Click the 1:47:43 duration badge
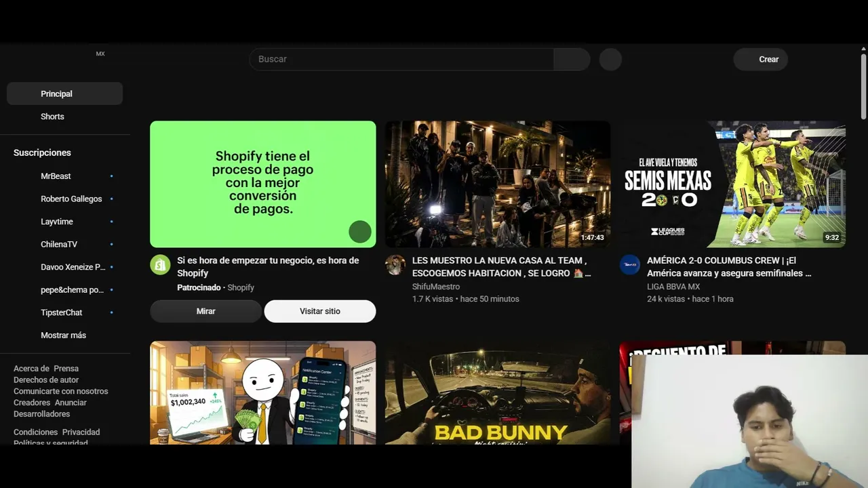 coord(592,238)
